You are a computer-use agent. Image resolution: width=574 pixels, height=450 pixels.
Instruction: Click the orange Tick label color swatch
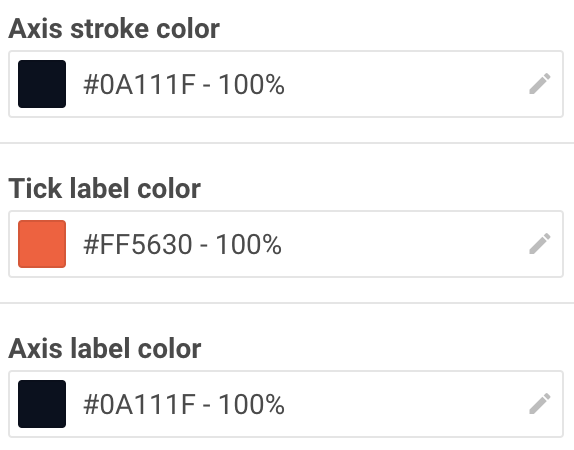point(42,244)
